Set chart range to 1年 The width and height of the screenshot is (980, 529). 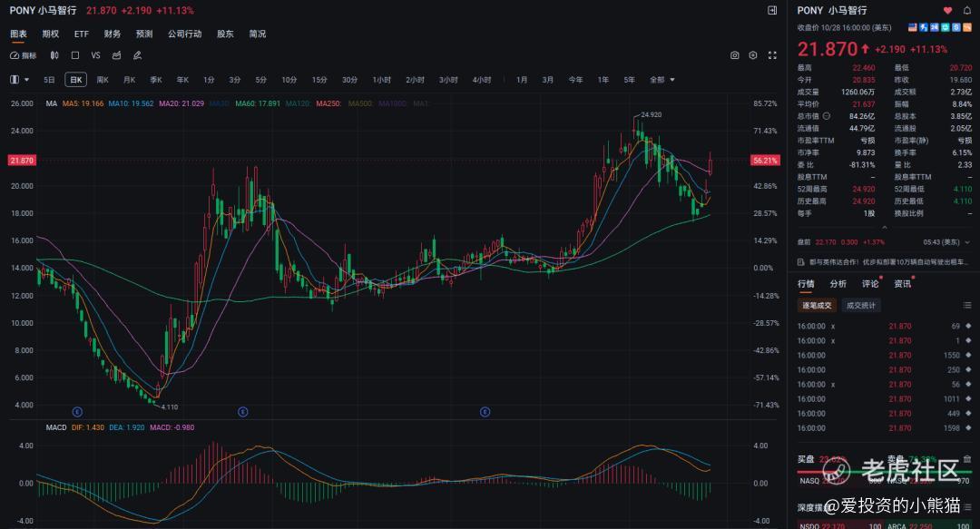tap(603, 80)
